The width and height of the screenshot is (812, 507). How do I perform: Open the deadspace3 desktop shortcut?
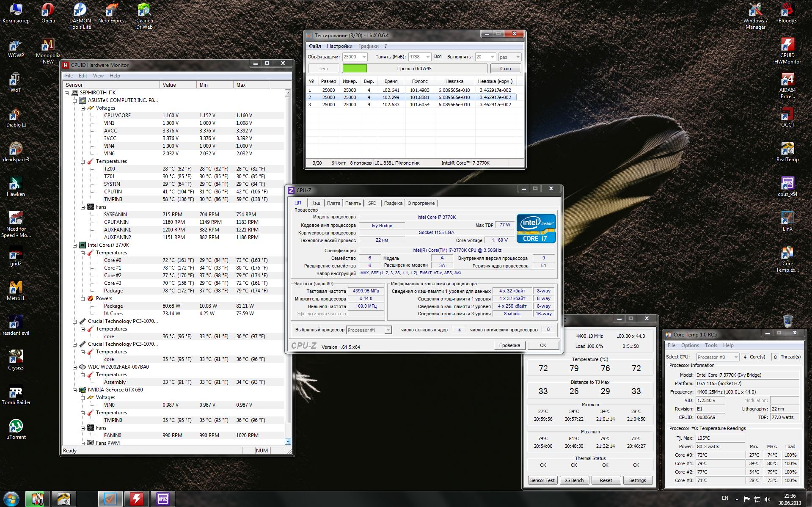pos(16,152)
